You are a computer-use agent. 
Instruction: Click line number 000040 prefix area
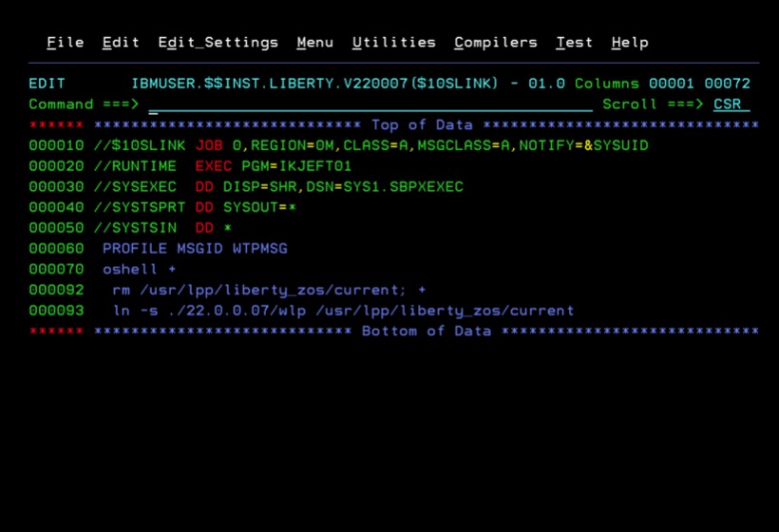(x=56, y=208)
